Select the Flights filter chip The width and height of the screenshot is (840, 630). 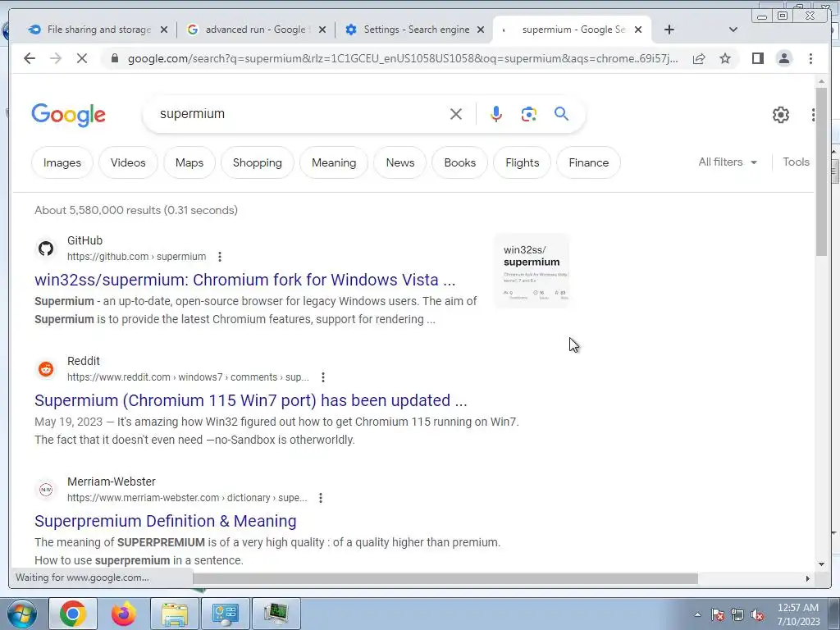click(523, 162)
